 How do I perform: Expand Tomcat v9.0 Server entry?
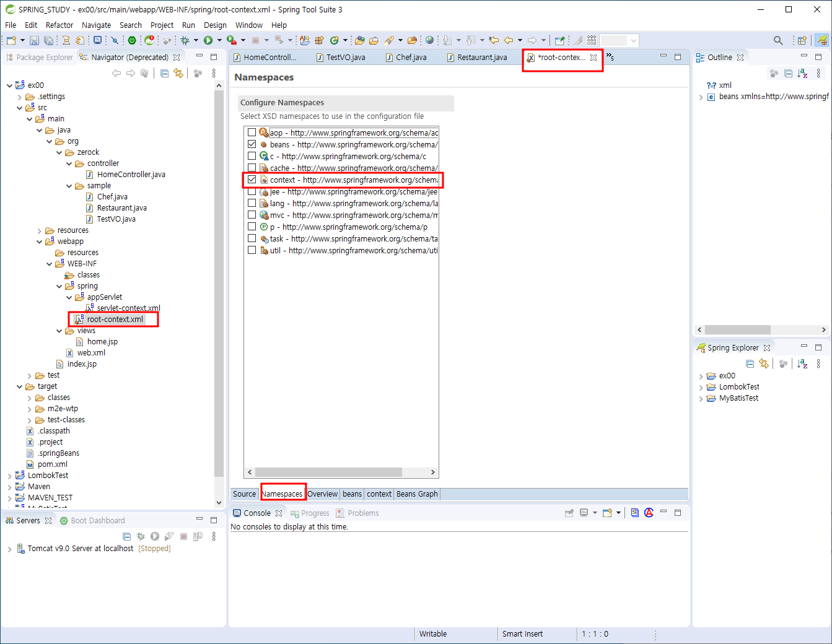pos(9,549)
